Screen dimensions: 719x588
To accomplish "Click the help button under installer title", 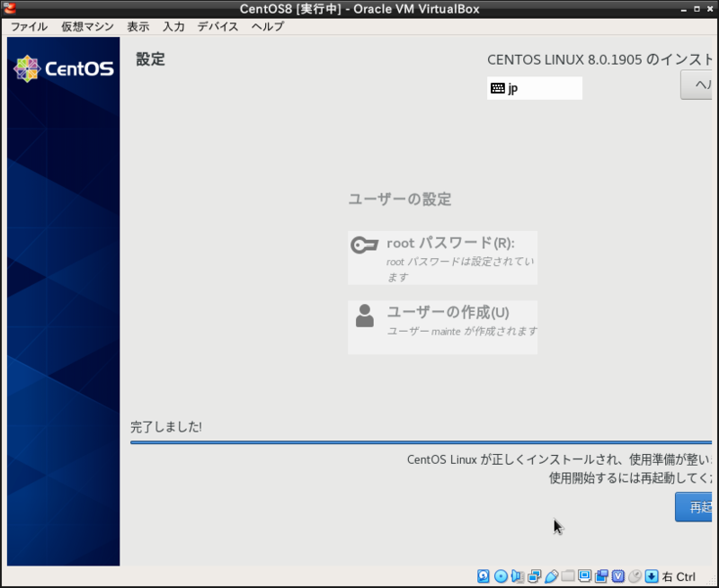I will point(696,85).
